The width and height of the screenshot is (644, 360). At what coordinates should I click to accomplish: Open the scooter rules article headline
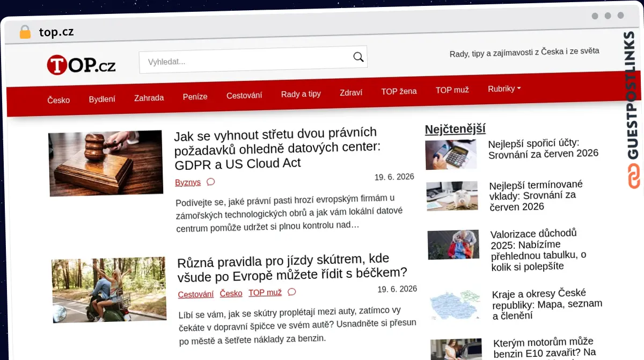(x=292, y=267)
